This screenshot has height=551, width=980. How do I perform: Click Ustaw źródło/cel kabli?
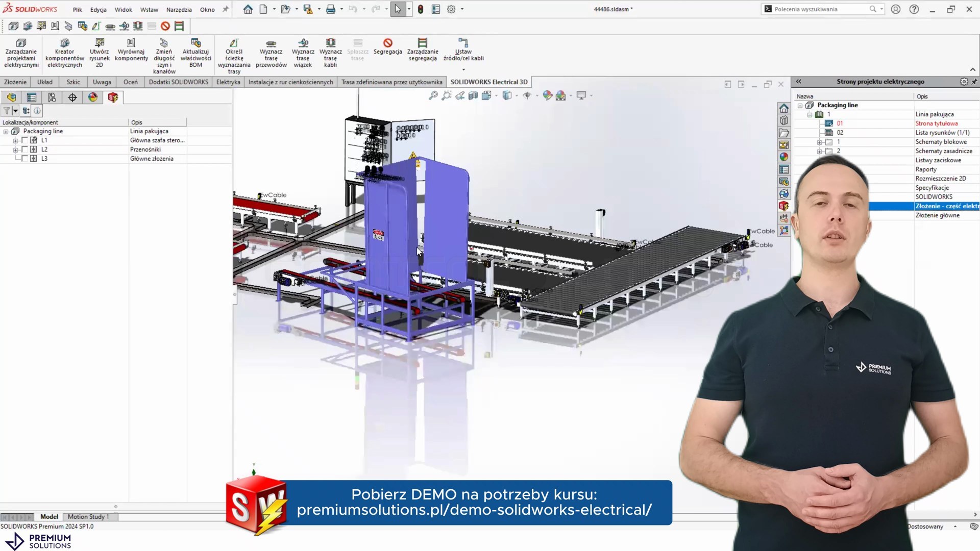[x=463, y=49]
